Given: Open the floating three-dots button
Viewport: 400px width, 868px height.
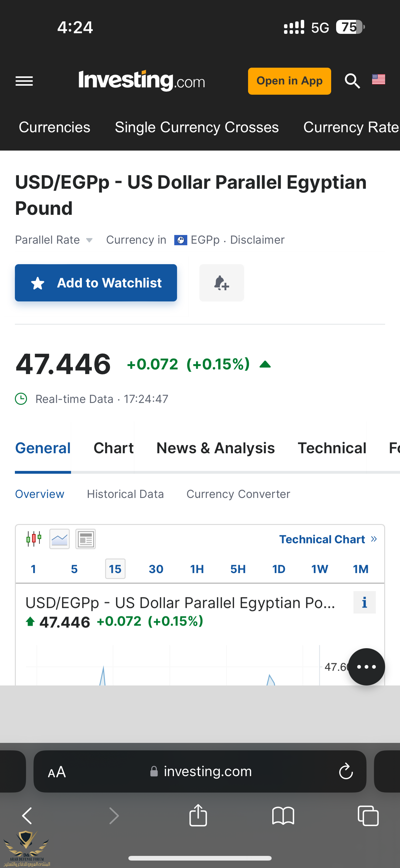Looking at the screenshot, I should pos(366,667).
